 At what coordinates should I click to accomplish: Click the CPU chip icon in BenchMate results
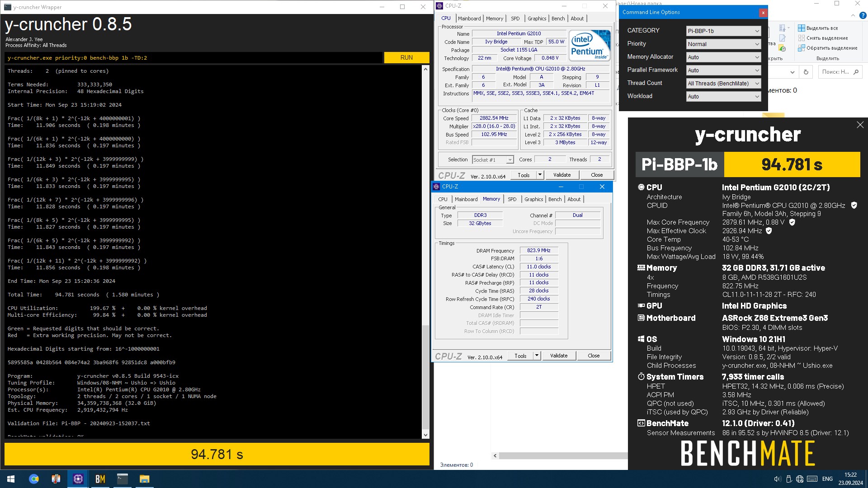[641, 187]
